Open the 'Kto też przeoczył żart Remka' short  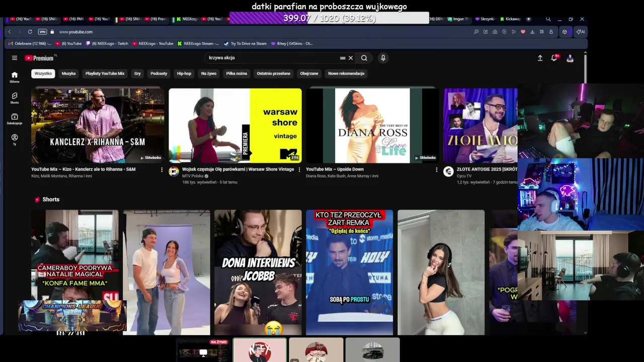pyautogui.click(x=349, y=272)
